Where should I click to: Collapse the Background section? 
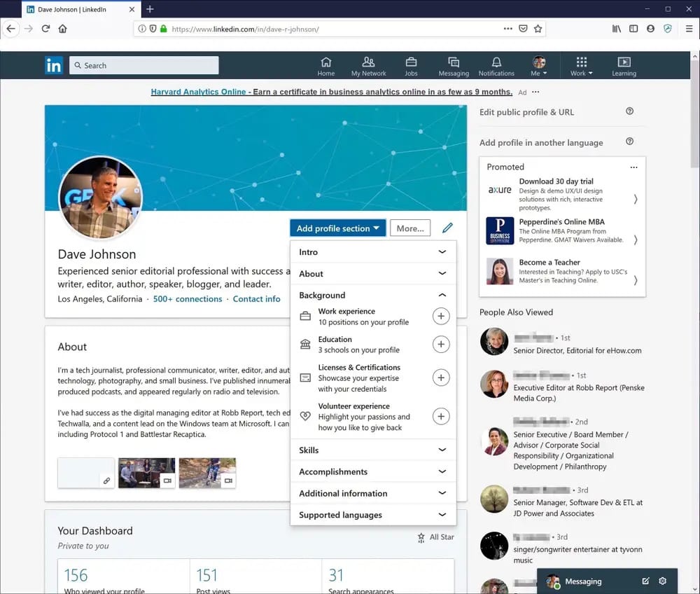pyautogui.click(x=373, y=295)
